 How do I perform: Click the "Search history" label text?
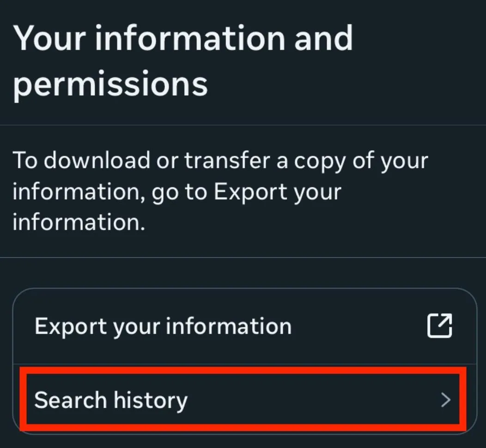[111, 400]
